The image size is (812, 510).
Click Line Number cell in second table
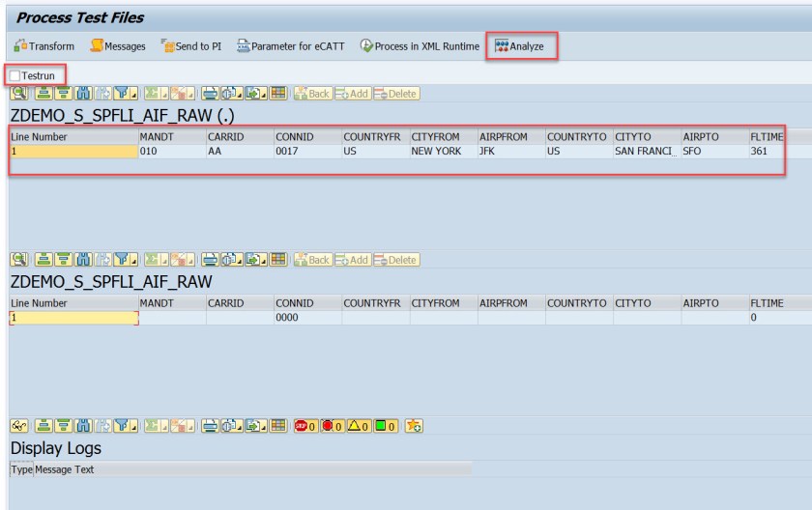tap(72, 318)
